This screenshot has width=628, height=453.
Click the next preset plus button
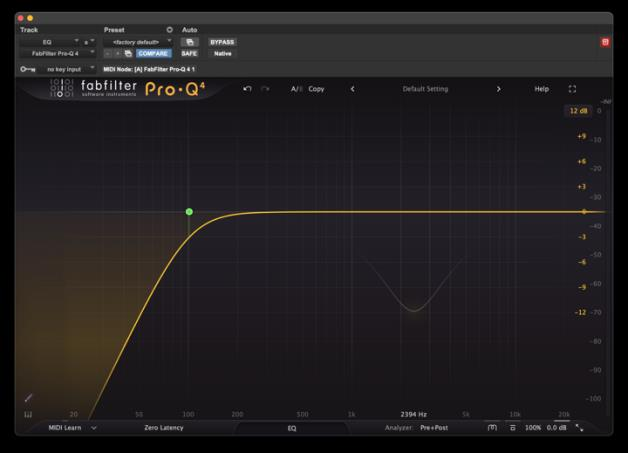pos(117,53)
